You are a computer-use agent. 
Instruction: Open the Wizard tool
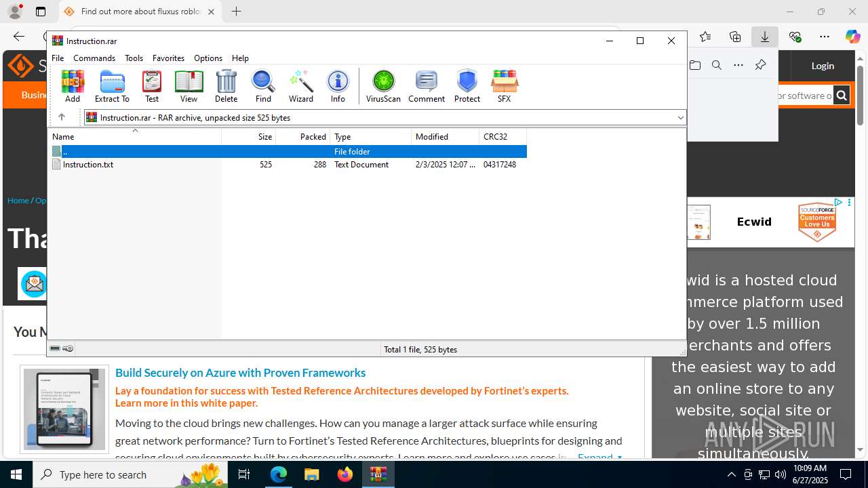(x=300, y=86)
